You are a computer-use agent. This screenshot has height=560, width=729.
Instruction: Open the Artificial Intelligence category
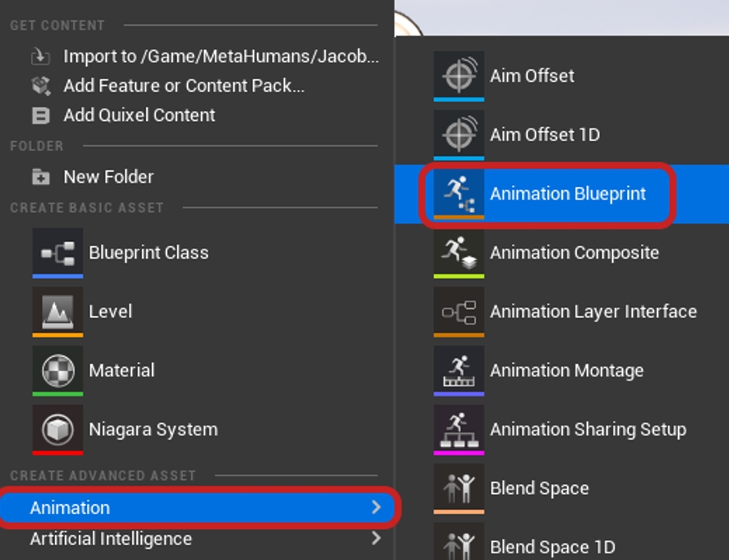[111, 539]
